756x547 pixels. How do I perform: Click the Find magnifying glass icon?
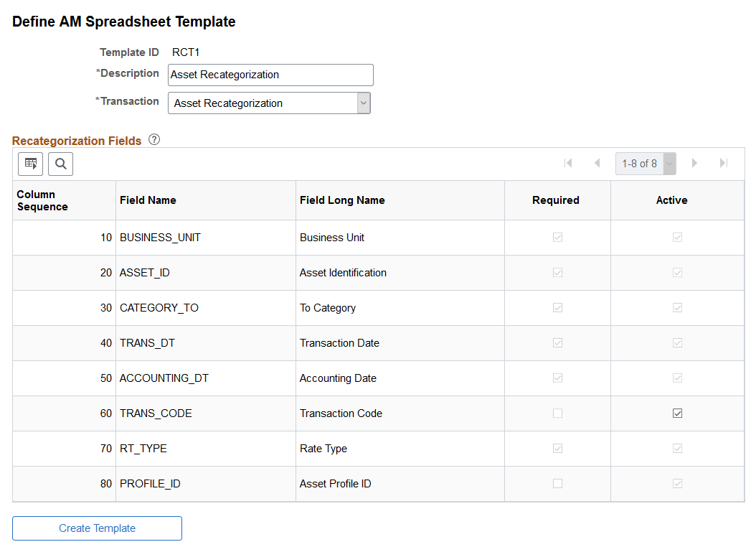[x=60, y=164]
